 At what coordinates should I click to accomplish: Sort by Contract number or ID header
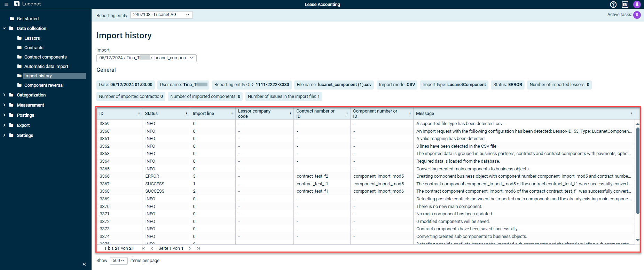coord(315,114)
